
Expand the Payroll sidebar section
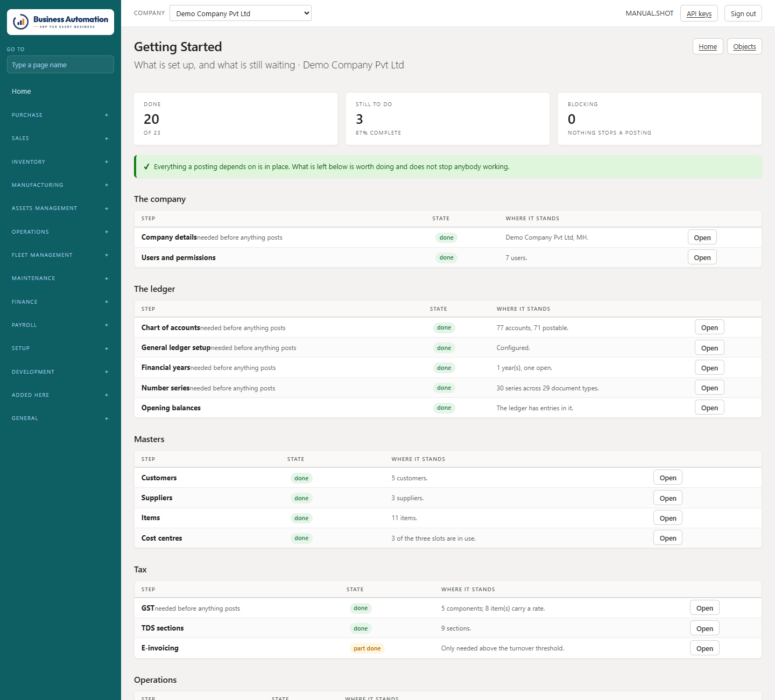60,325
